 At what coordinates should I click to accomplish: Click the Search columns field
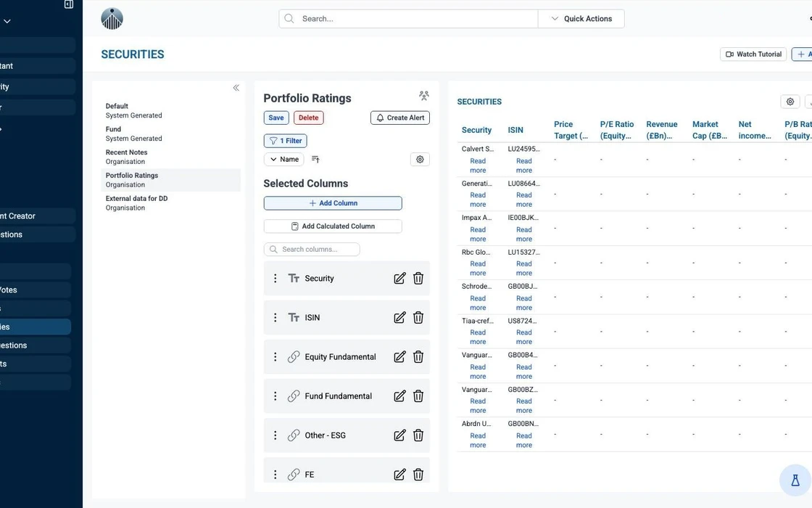pyautogui.click(x=312, y=250)
